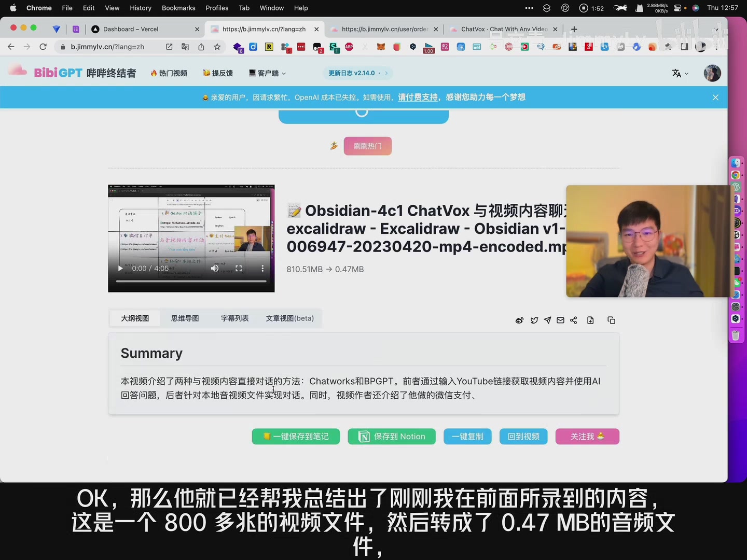Download the summary as a file

(x=590, y=320)
